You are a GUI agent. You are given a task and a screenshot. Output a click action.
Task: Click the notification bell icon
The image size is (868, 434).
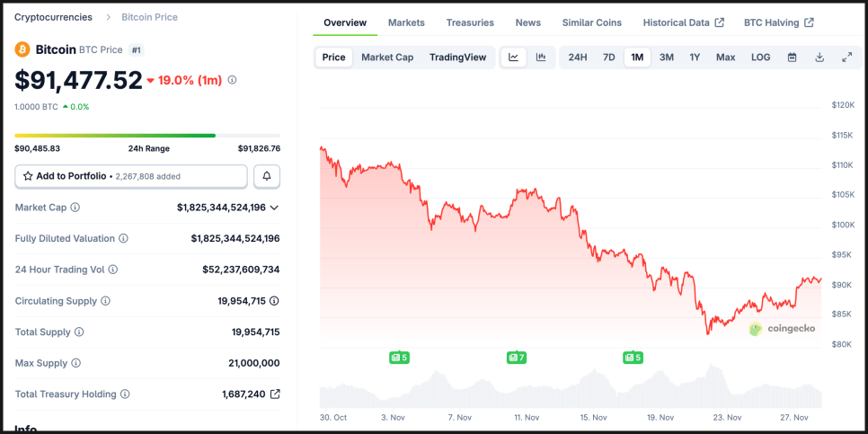click(x=267, y=176)
